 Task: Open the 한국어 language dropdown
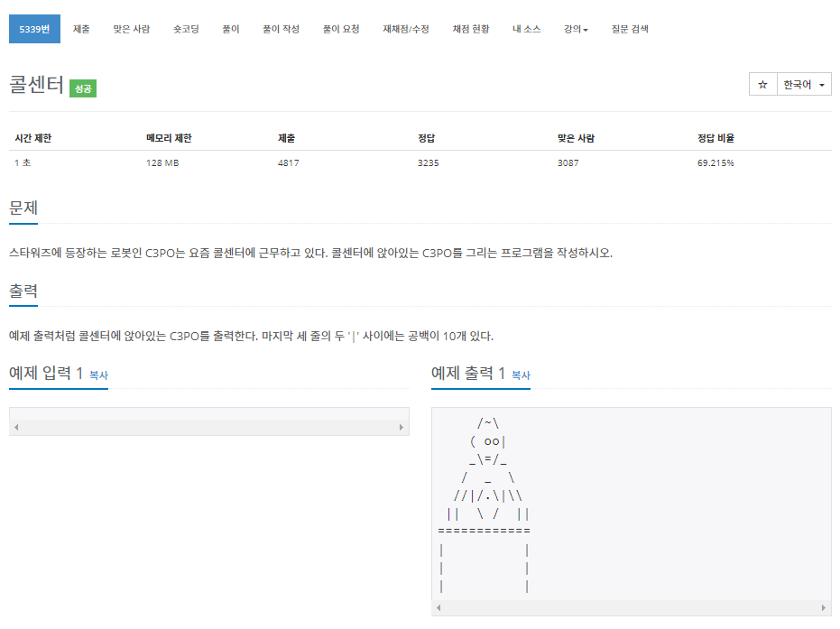coord(804,84)
